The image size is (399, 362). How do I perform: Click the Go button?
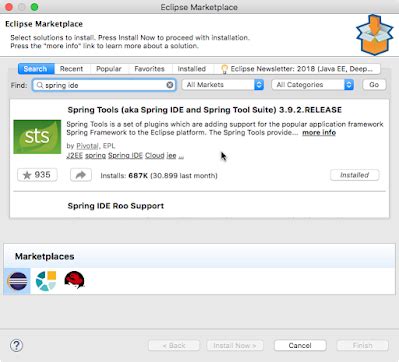pos(374,85)
